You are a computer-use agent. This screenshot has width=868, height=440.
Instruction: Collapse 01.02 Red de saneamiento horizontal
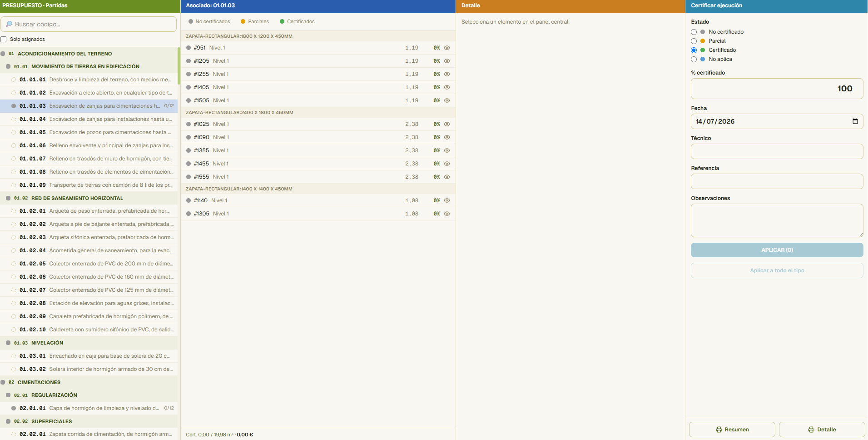(89, 198)
